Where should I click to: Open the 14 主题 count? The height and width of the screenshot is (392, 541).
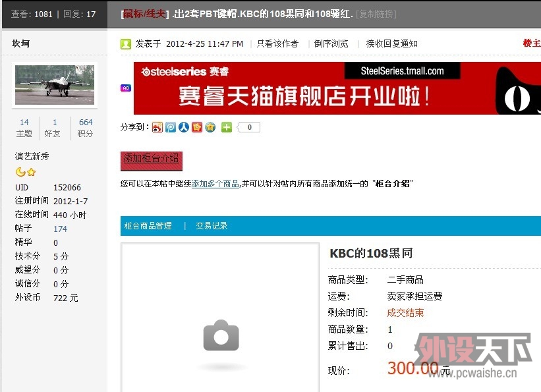(x=24, y=128)
